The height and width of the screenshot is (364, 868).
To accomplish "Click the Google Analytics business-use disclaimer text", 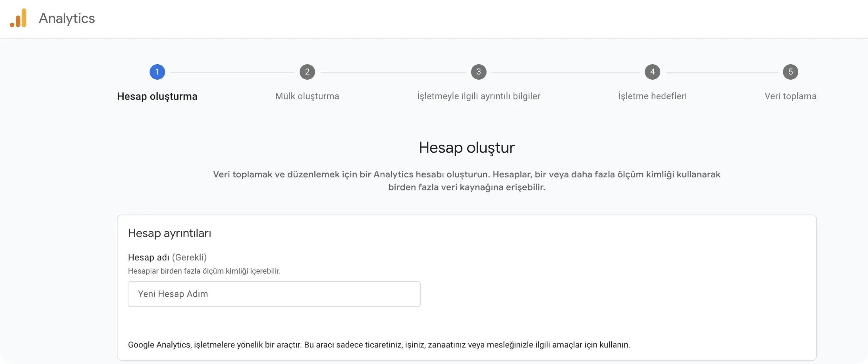I will [x=379, y=345].
